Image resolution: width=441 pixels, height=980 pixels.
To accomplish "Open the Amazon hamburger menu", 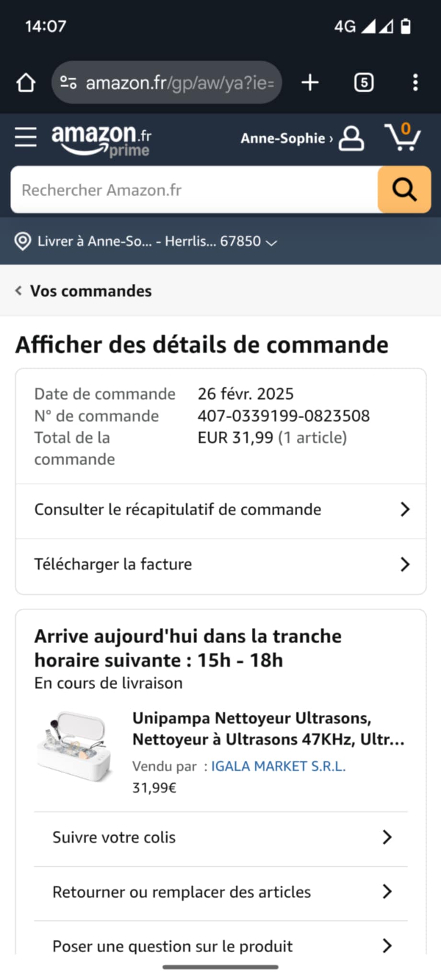I will coord(25,137).
